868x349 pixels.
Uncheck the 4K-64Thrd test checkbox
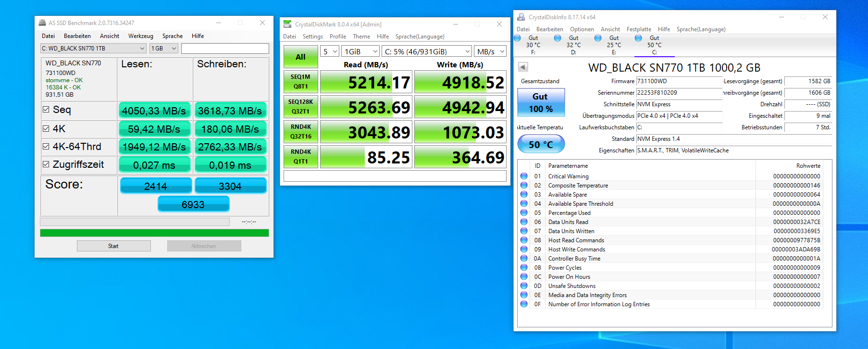(46, 146)
